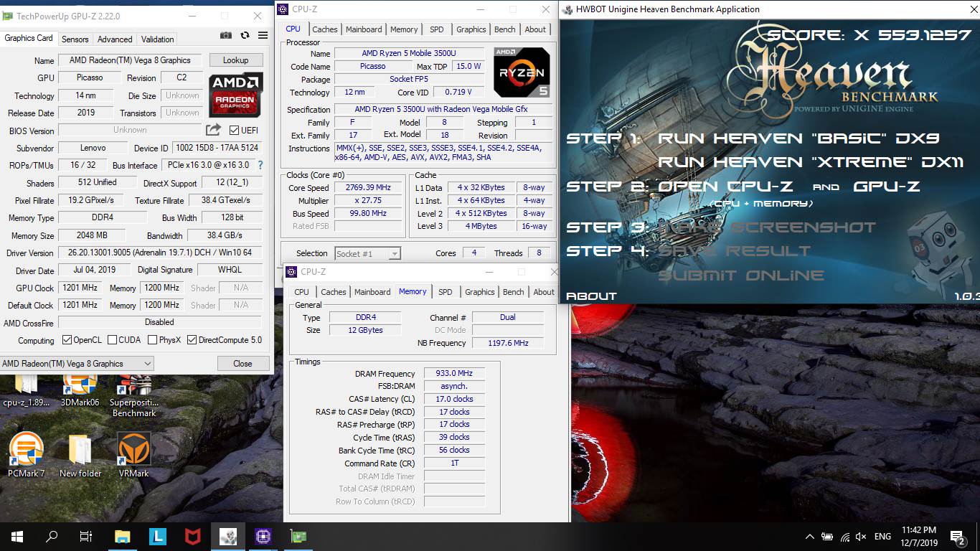
Task: Toggle the UEFI checkbox in GPU-Z
Action: point(234,131)
